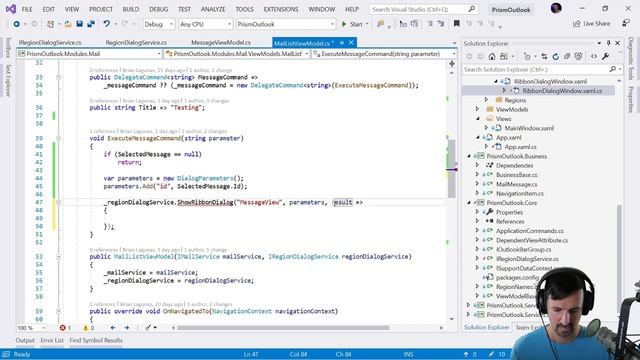This screenshot has width=640, height=360.
Task: Click the warning count indicator showing 0
Action: 89,328
